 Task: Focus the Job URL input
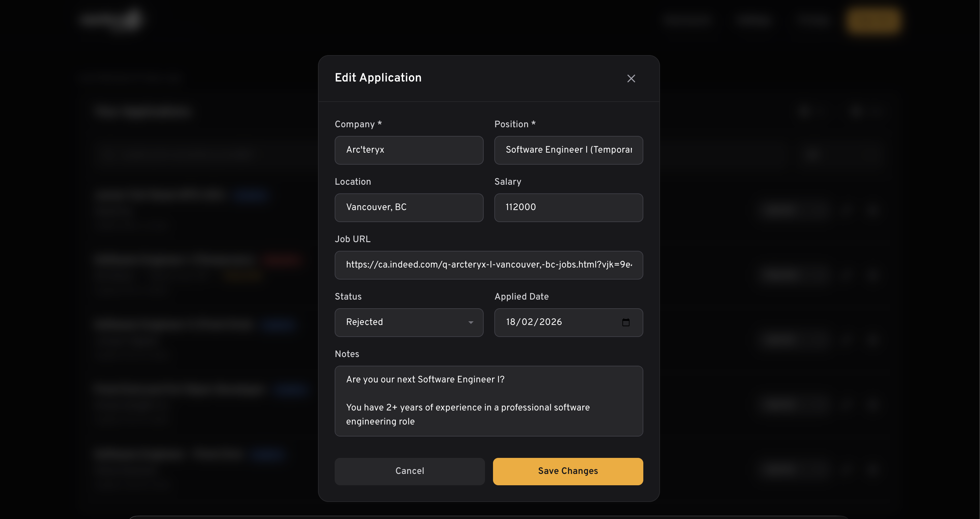click(x=488, y=265)
